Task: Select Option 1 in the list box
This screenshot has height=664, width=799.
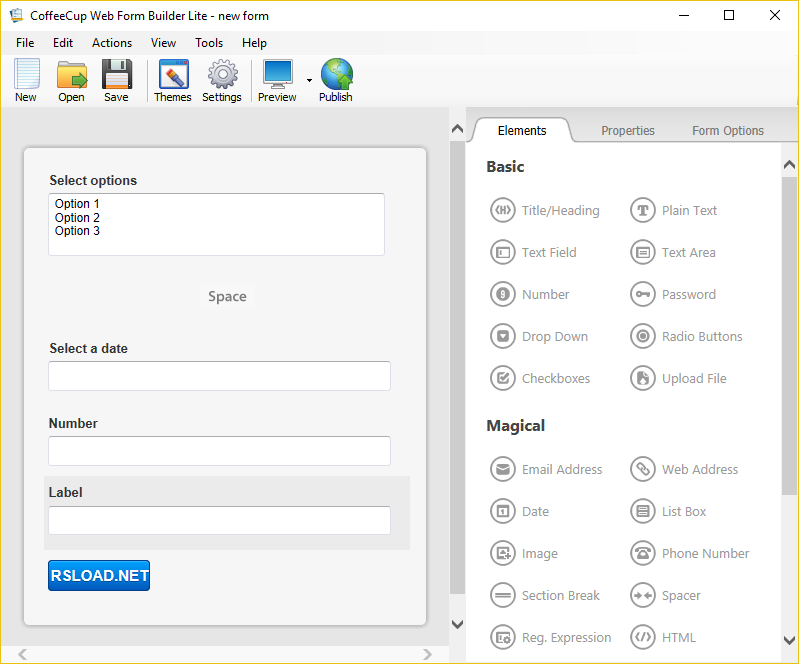Action: [x=77, y=204]
